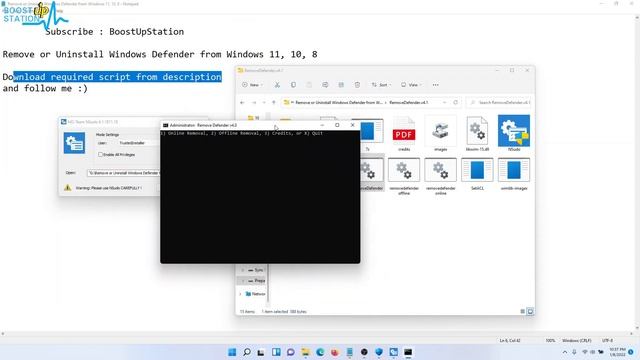Select the images file in Explorer

pos(440,134)
